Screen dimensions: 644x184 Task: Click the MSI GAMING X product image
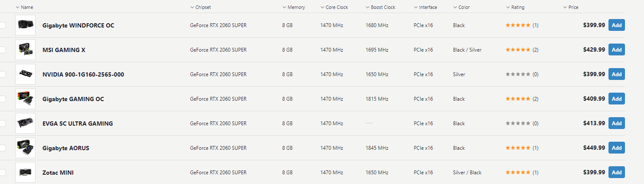click(25, 50)
